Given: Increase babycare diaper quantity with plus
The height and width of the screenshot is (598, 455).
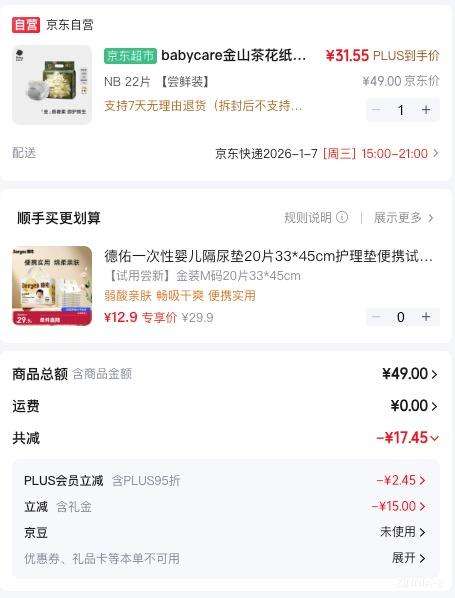Looking at the screenshot, I should pyautogui.click(x=426, y=110).
